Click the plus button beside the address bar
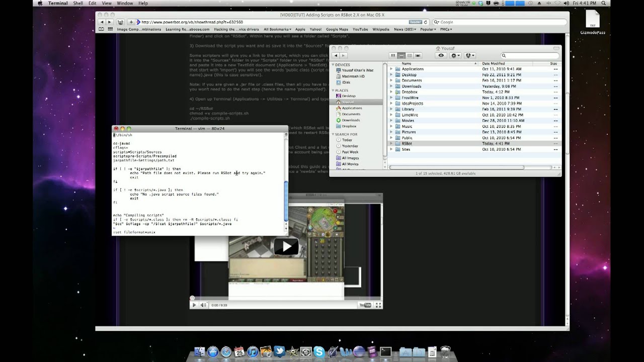This screenshot has height=362, width=644. [131, 22]
